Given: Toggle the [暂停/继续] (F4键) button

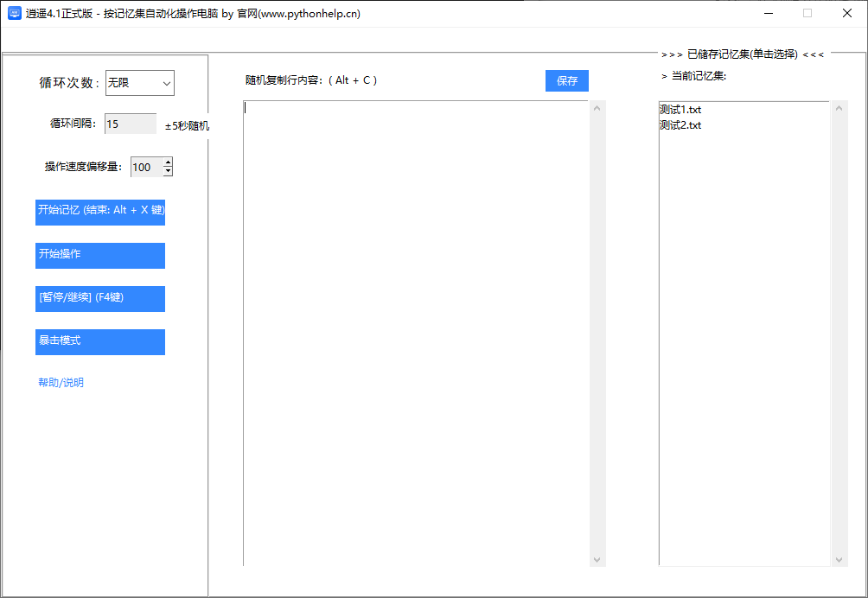Looking at the screenshot, I should (x=99, y=298).
